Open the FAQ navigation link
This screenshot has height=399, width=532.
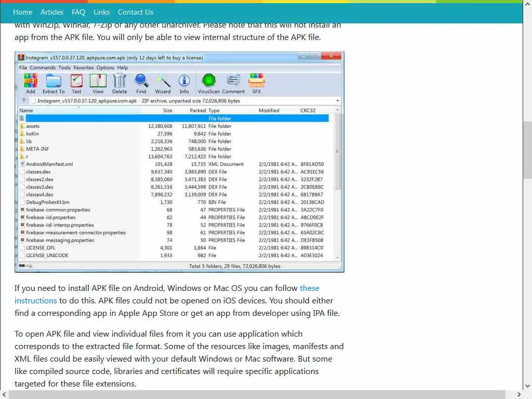pos(78,12)
